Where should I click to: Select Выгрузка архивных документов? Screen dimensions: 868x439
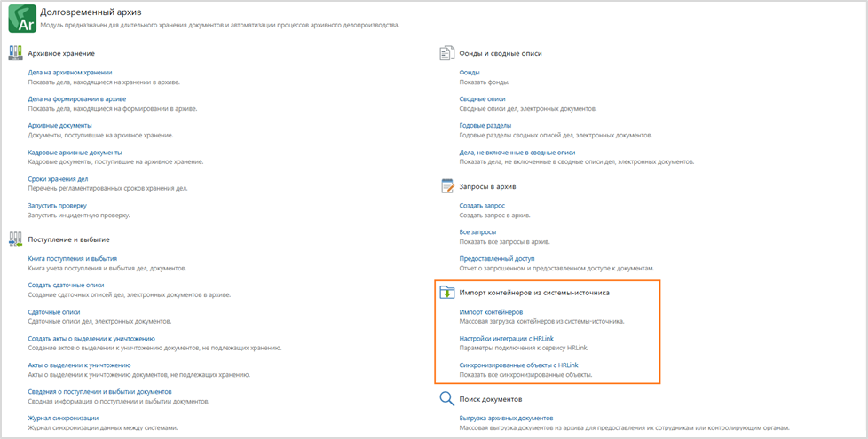[x=506, y=418]
